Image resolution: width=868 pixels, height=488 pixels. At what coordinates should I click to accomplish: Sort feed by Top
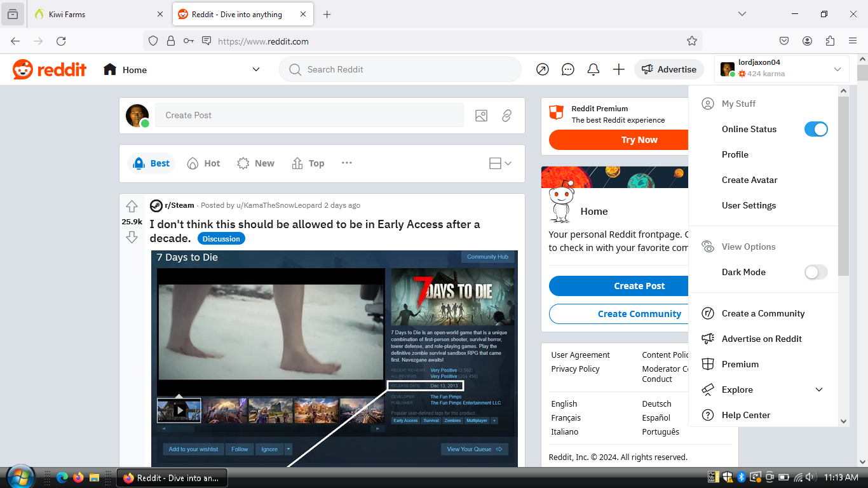tap(308, 163)
